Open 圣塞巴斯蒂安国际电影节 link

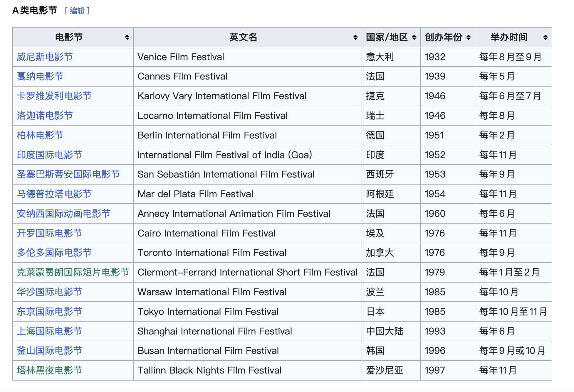tap(68, 174)
